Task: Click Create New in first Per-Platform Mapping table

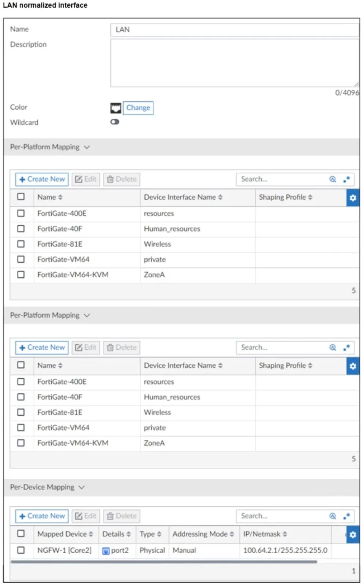Action: (x=42, y=179)
